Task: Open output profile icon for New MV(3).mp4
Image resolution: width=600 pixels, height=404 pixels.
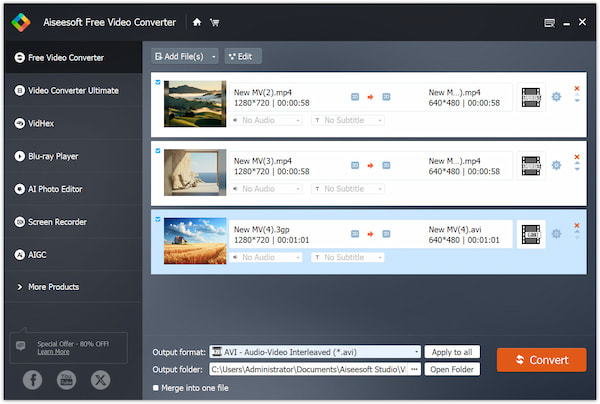Action: (x=531, y=166)
